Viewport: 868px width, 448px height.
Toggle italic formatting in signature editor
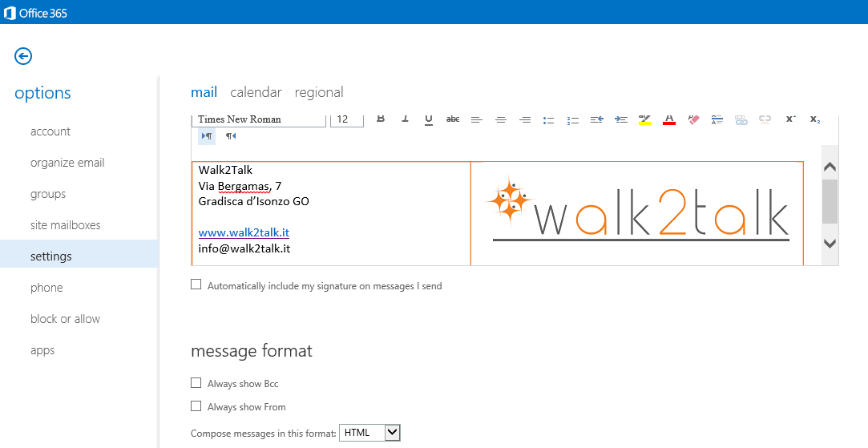coord(405,119)
